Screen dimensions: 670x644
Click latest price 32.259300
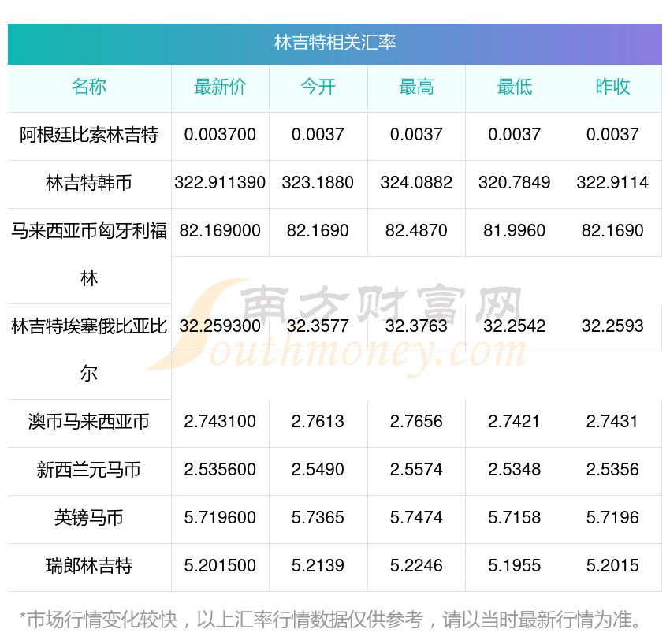[x=220, y=326]
